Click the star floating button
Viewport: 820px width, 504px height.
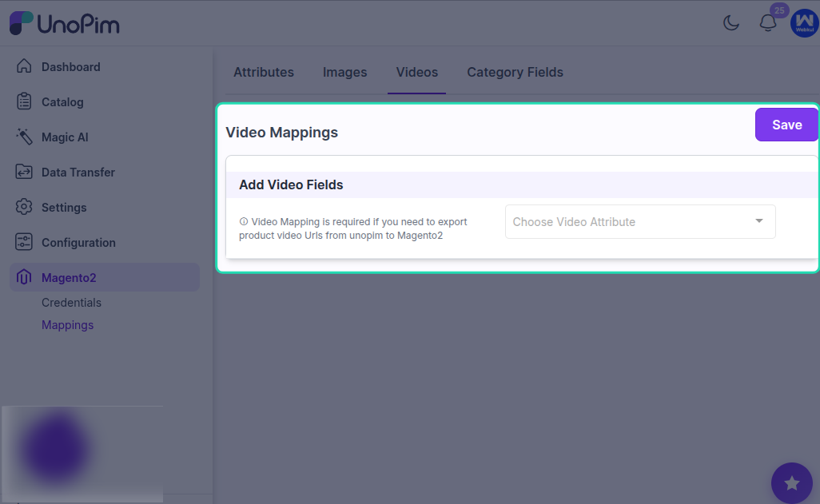(792, 483)
